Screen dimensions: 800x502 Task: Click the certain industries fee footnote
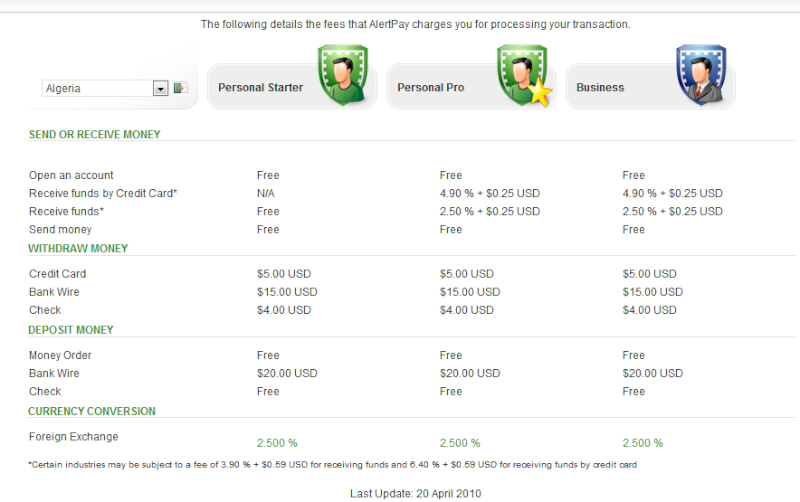click(333, 465)
